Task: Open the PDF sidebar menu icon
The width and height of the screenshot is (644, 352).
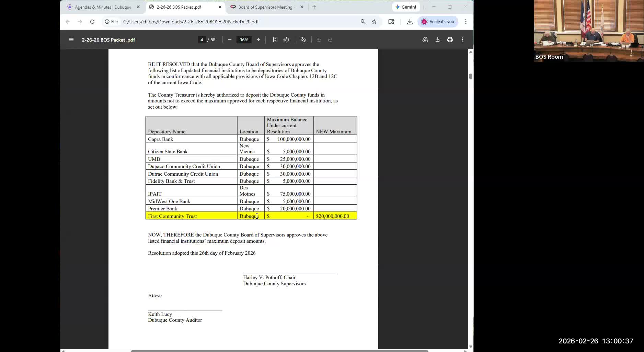Action: pyautogui.click(x=71, y=40)
